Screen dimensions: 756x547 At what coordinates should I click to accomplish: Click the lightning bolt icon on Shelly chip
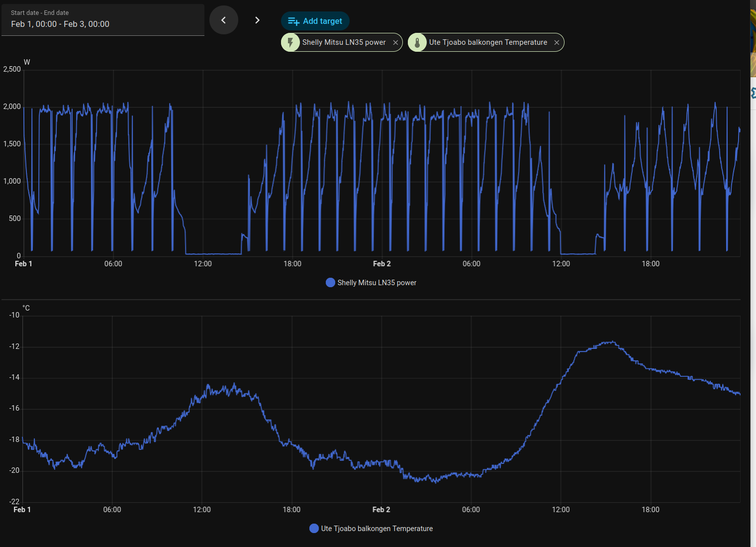290,42
